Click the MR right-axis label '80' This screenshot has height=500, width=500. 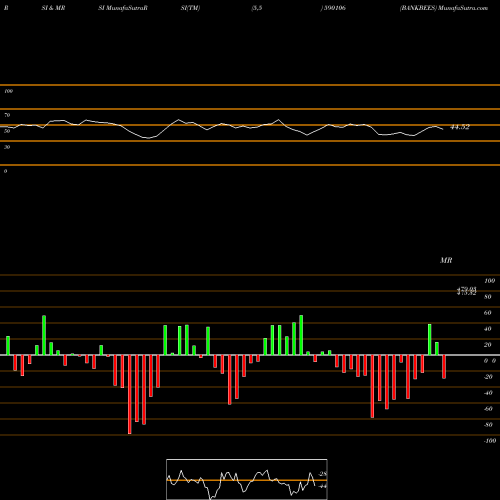(488, 297)
